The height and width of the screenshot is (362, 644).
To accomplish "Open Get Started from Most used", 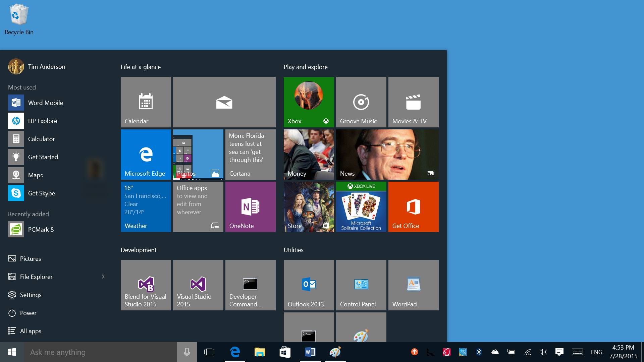I will [56, 157].
